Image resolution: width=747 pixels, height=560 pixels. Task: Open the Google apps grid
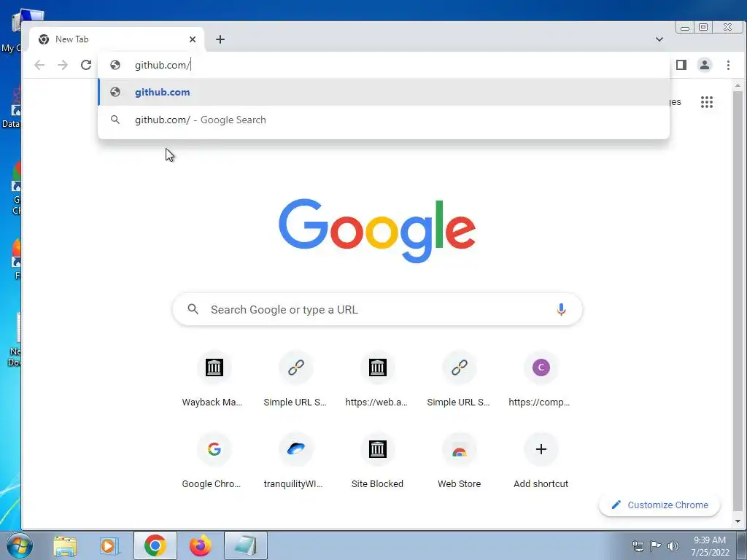coord(707,102)
